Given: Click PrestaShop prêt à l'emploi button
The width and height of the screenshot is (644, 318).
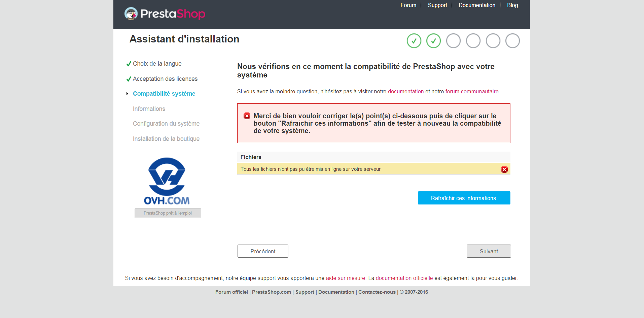Looking at the screenshot, I should pyautogui.click(x=168, y=213).
